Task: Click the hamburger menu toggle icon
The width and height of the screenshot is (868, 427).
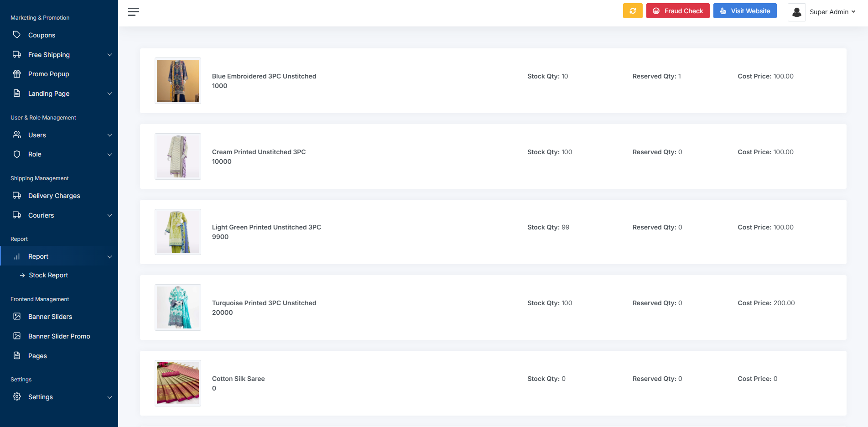Action: pyautogui.click(x=133, y=12)
